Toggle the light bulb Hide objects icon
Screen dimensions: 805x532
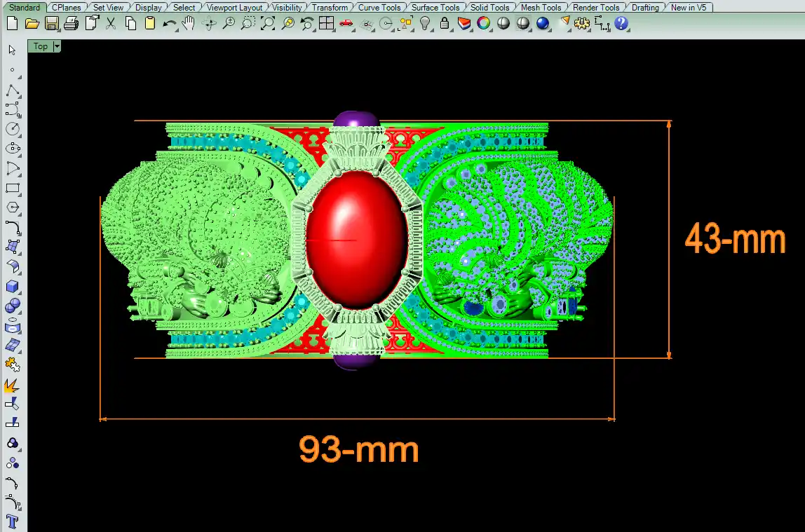[x=425, y=23]
